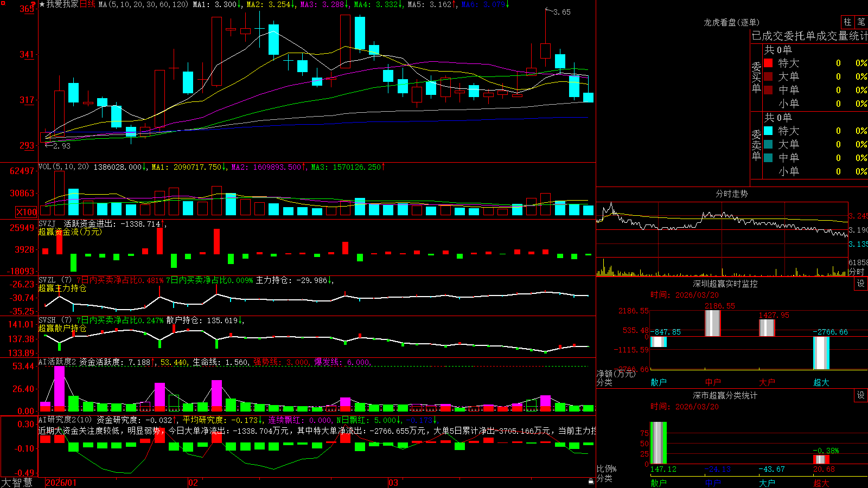Click the 中户 bar valued 2186.55

coord(713,323)
